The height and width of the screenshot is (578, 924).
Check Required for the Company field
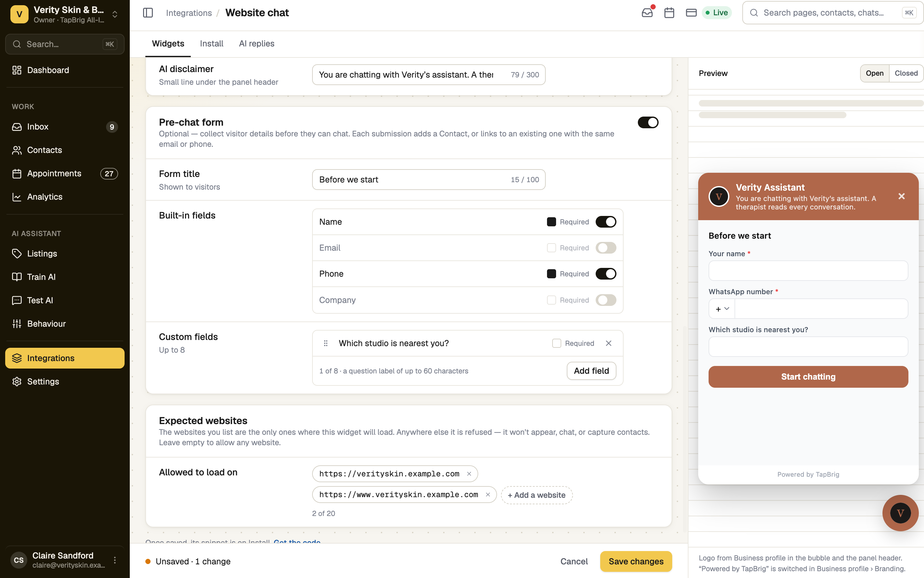click(551, 300)
